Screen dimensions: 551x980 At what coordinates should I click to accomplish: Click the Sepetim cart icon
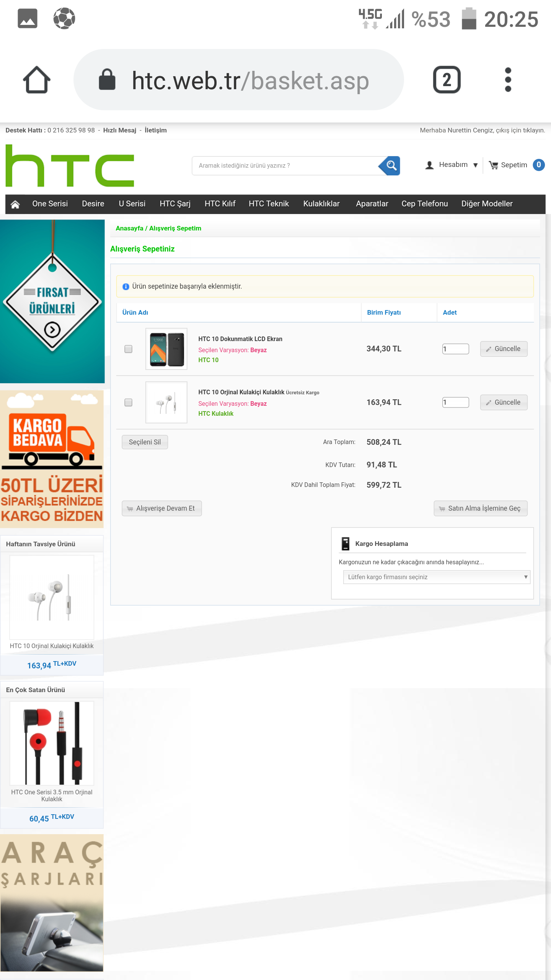click(x=493, y=165)
